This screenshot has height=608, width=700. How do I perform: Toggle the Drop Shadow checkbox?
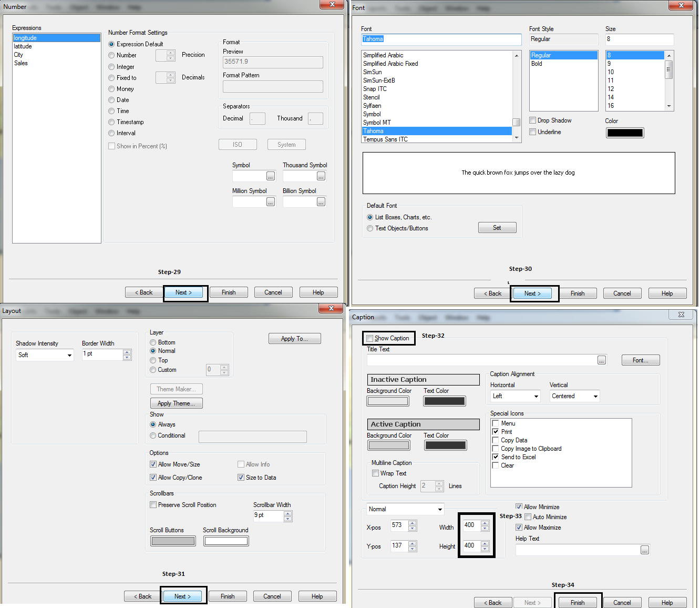click(533, 120)
